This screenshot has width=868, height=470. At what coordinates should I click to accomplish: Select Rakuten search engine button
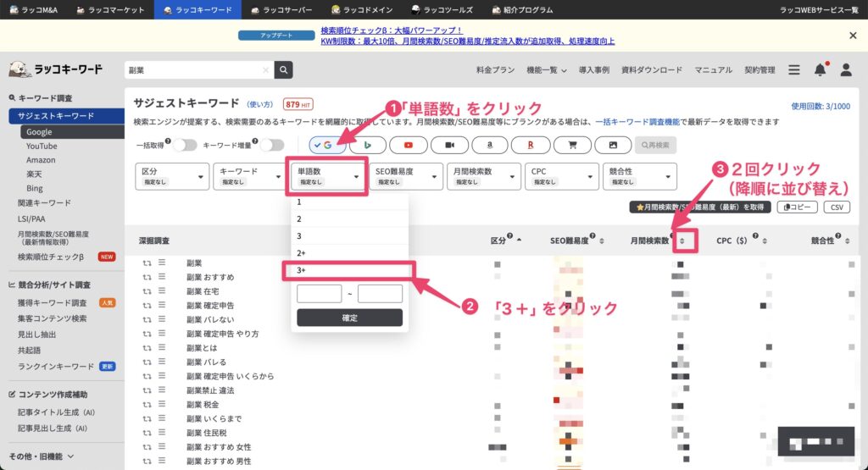pos(531,145)
